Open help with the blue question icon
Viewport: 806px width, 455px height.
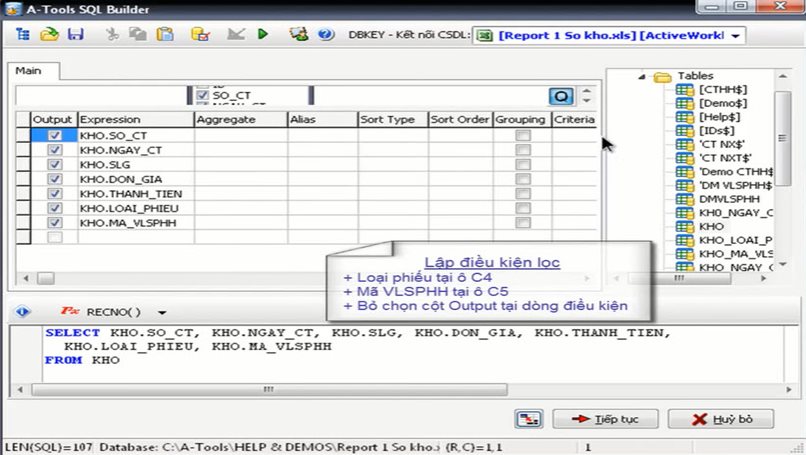[x=325, y=34]
